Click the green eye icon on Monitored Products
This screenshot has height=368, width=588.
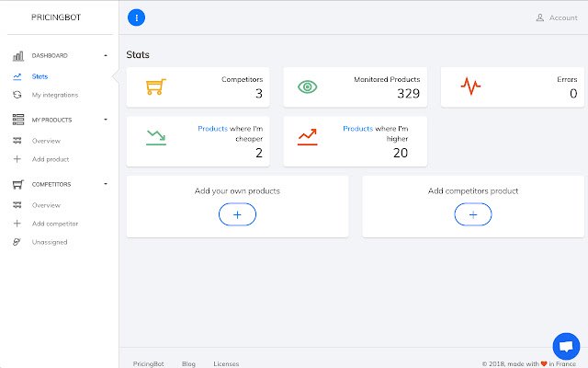(x=308, y=87)
